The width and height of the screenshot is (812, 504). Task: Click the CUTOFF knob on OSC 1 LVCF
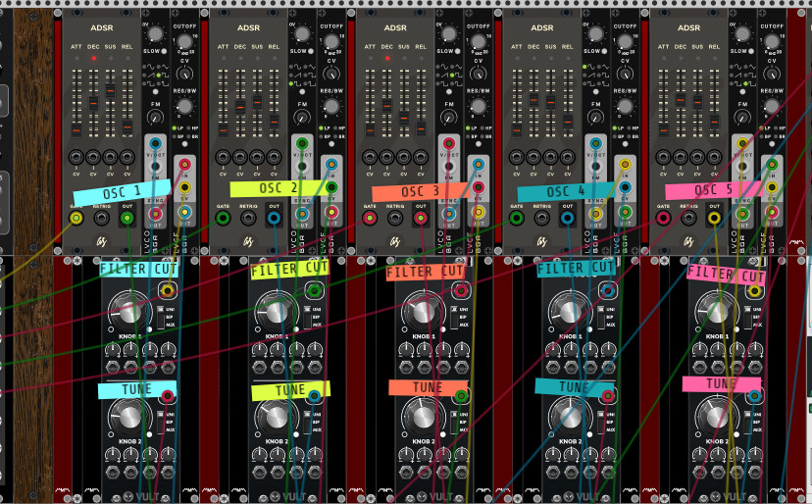[x=184, y=41]
